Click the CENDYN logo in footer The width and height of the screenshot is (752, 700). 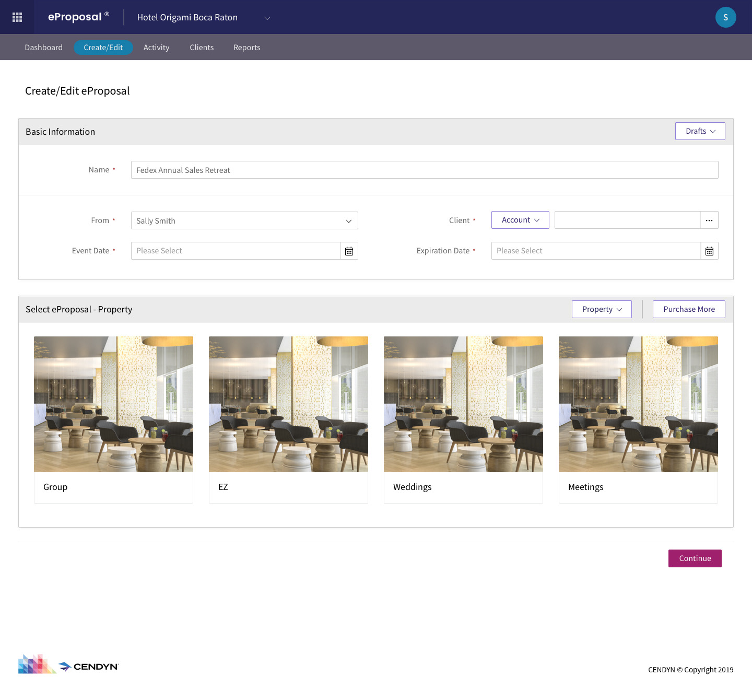click(68, 664)
